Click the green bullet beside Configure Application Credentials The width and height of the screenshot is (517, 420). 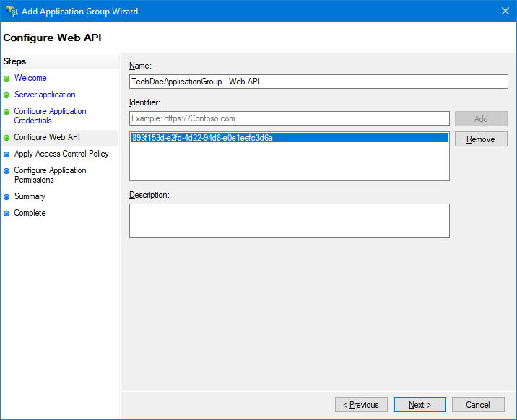tap(6, 112)
